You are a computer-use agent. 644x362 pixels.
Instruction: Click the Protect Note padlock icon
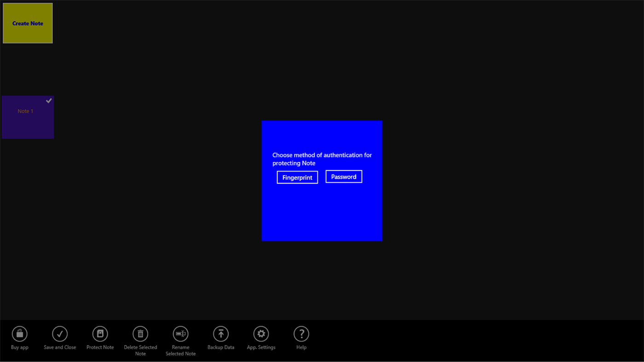100,333
